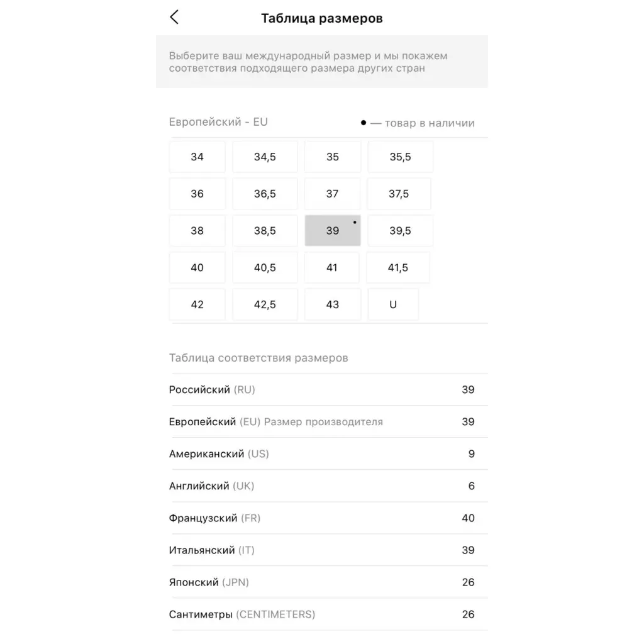Choose size 35,5
644x644 pixels.
click(400, 157)
